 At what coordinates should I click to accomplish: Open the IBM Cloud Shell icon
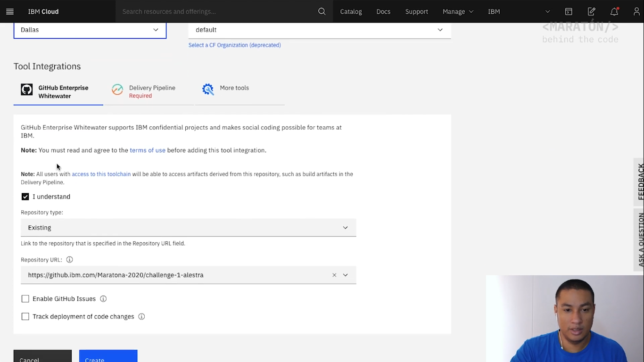[569, 11]
